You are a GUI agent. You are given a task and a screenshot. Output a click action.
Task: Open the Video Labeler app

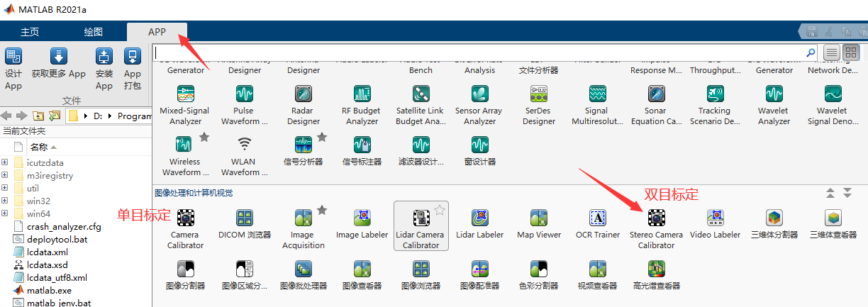[715, 223]
